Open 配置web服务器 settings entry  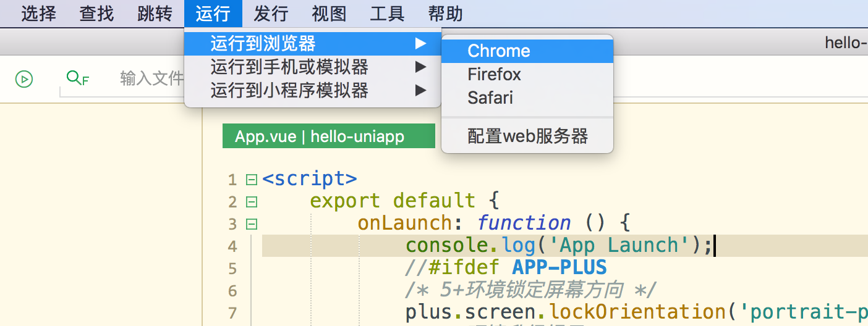tap(527, 136)
